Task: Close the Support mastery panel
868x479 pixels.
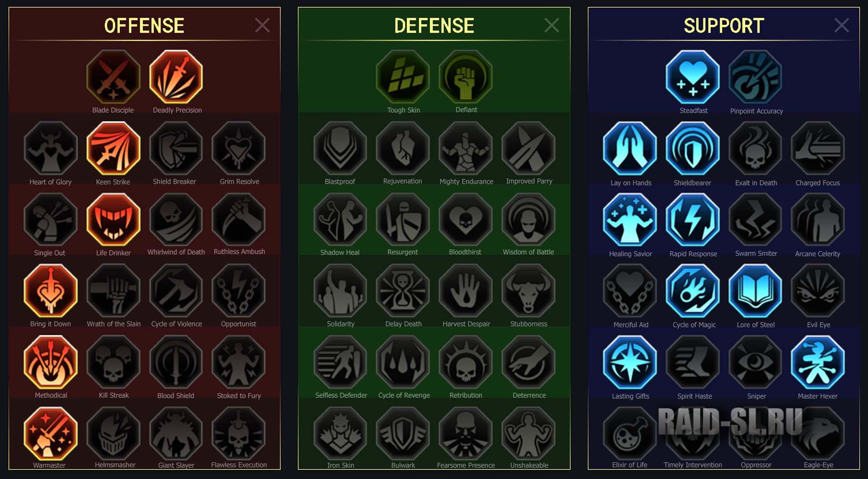Action: click(x=841, y=25)
